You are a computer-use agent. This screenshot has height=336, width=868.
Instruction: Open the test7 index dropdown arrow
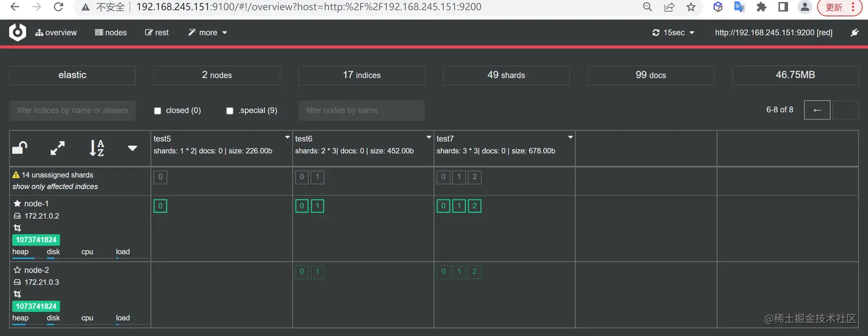(570, 138)
